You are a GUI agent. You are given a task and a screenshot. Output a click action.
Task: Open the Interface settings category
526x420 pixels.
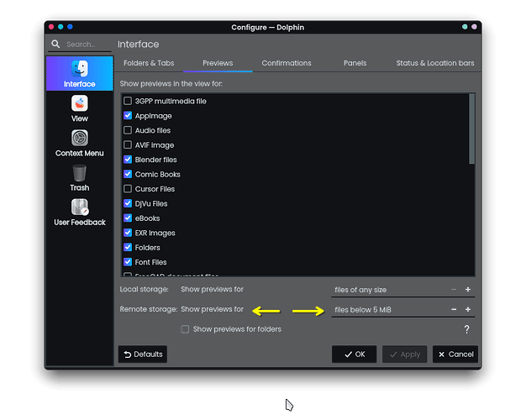(80, 73)
